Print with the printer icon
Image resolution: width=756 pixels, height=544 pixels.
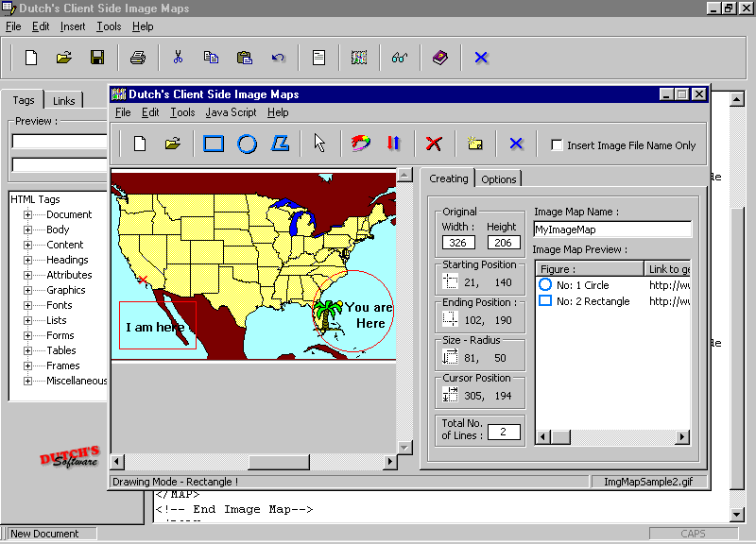click(138, 58)
